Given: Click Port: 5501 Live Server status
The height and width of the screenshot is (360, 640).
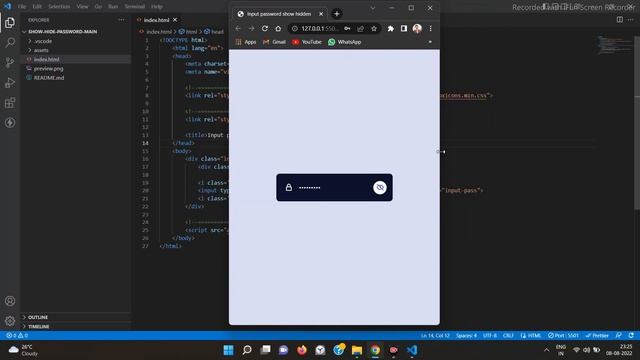Looking at the screenshot, I should (x=563, y=336).
